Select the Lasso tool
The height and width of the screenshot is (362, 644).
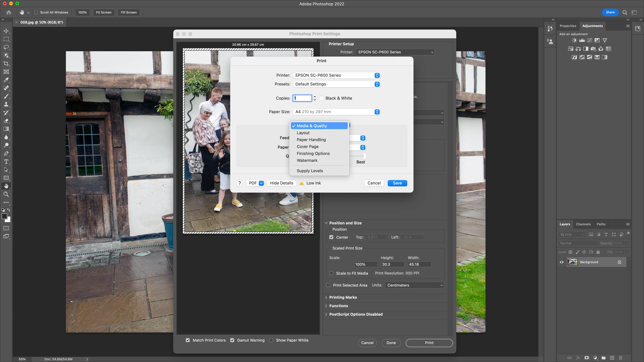point(6,47)
